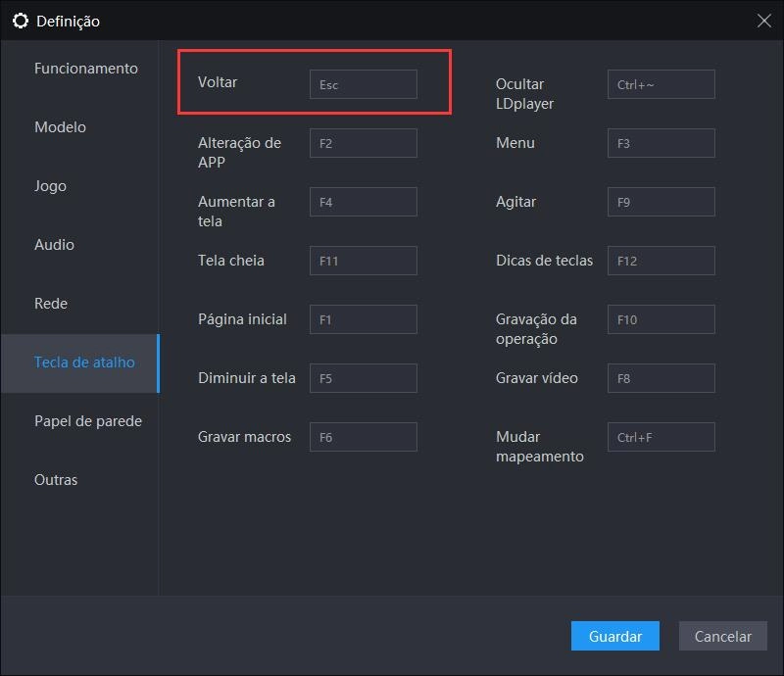Image resolution: width=784 pixels, height=676 pixels.
Task: Go to the Audio settings tab
Action: click(x=54, y=245)
